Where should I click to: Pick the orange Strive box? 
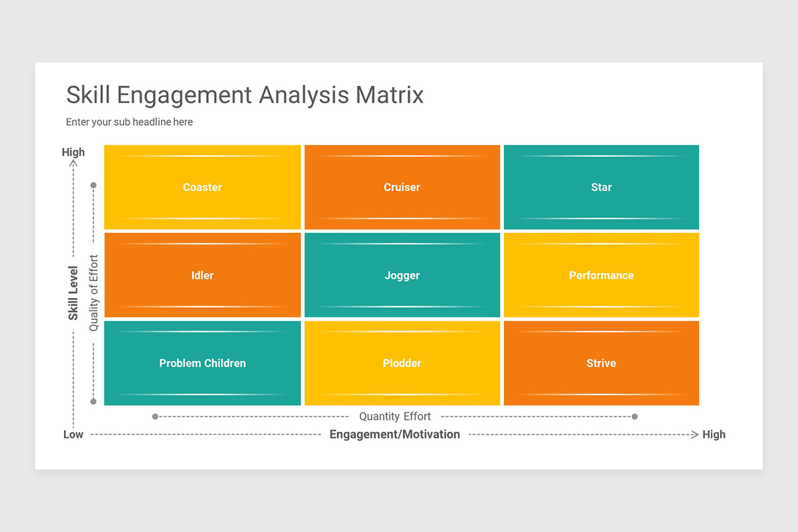601,363
